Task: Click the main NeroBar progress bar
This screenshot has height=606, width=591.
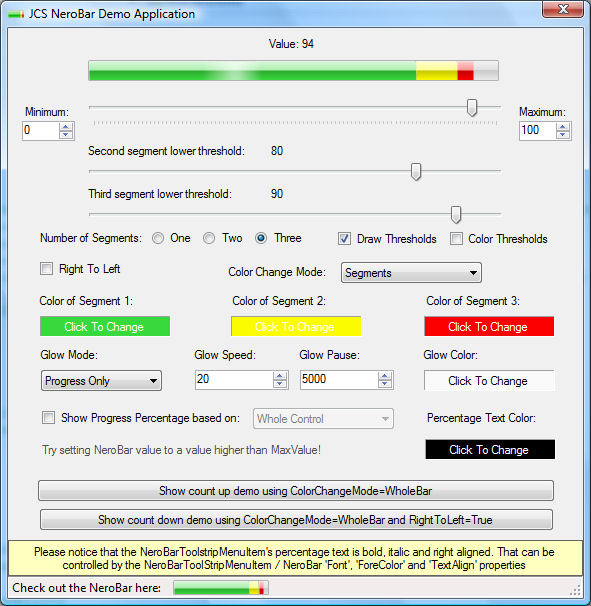Action: [x=293, y=70]
